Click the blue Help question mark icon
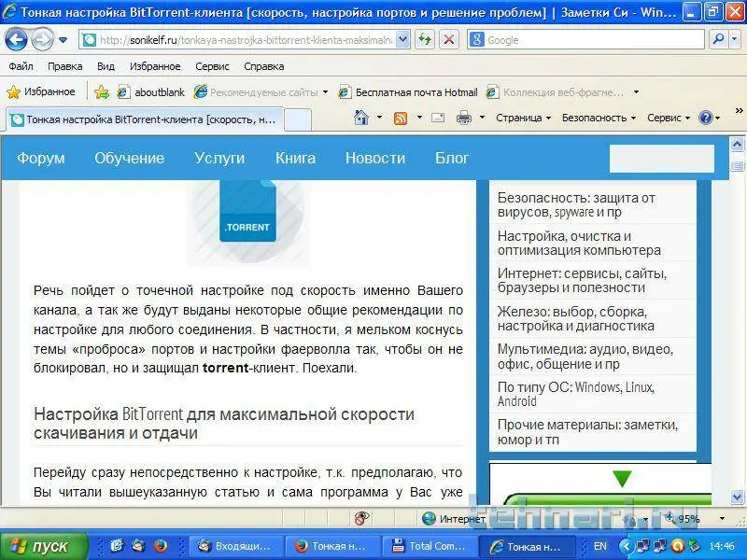This screenshot has height=560, width=747. 706,118
